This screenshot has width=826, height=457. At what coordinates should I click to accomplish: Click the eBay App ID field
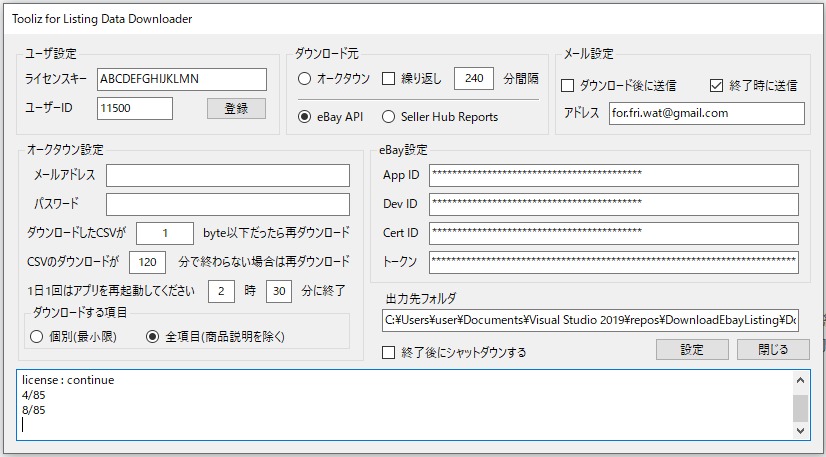pos(614,175)
